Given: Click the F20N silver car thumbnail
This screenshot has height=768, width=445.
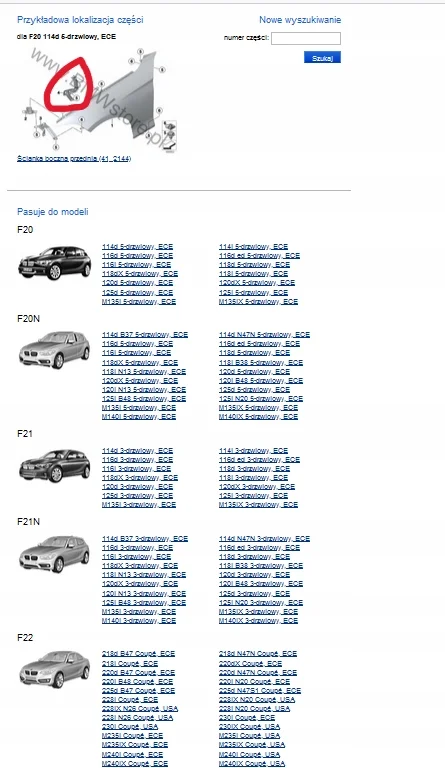Looking at the screenshot, I should point(55,350).
